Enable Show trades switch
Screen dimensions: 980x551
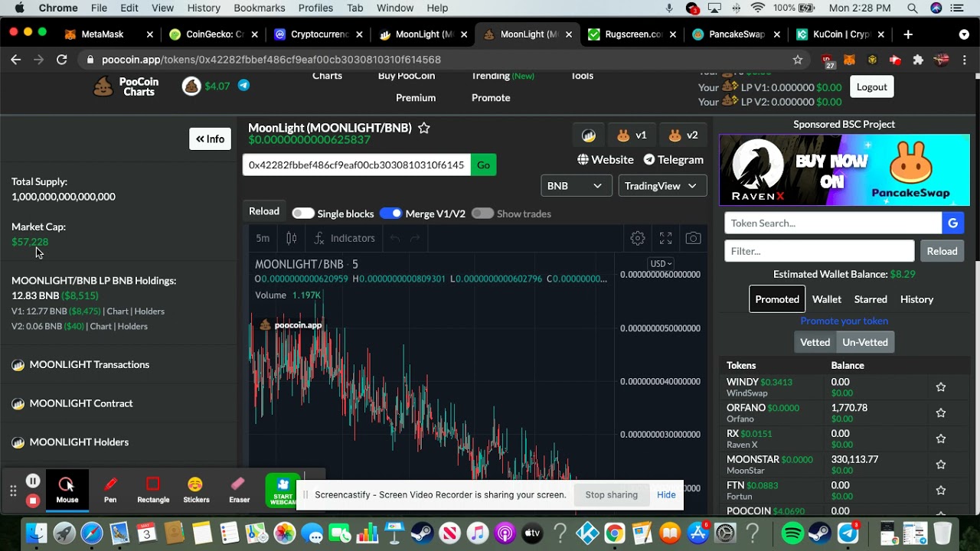point(482,214)
